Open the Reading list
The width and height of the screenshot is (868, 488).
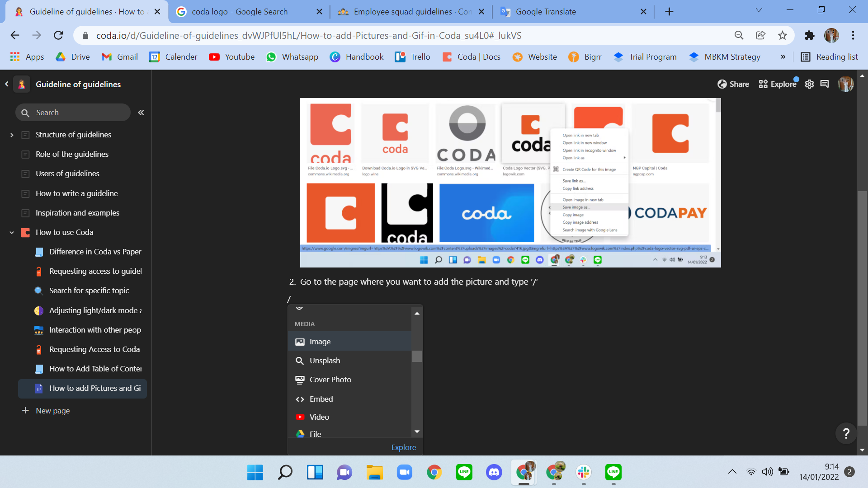[829, 56]
